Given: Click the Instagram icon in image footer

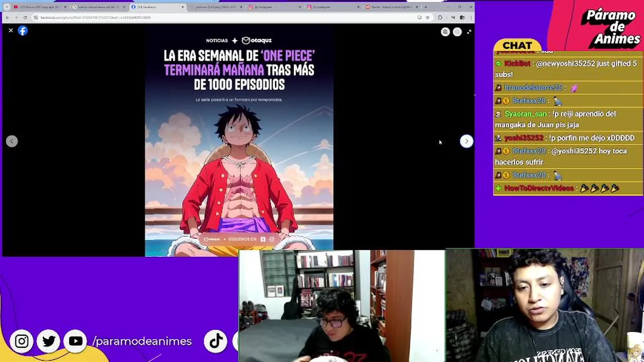Looking at the screenshot, I should coord(272,239).
